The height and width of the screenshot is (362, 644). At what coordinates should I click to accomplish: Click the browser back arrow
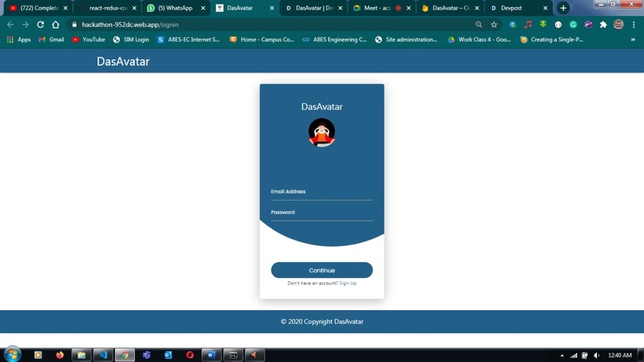pos(10,25)
